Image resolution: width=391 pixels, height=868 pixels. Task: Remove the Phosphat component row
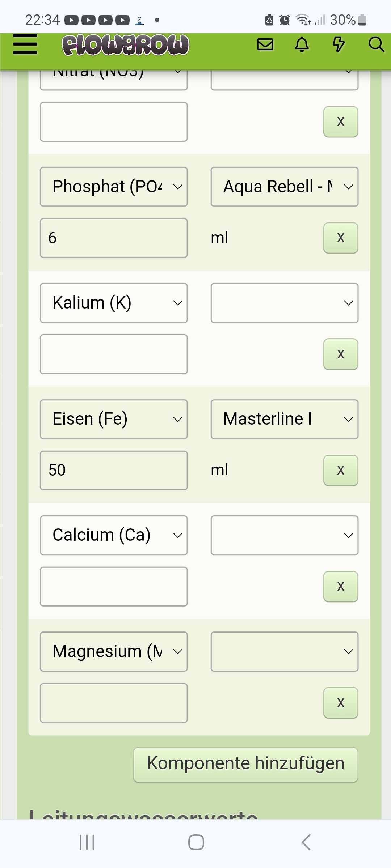click(340, 238)
